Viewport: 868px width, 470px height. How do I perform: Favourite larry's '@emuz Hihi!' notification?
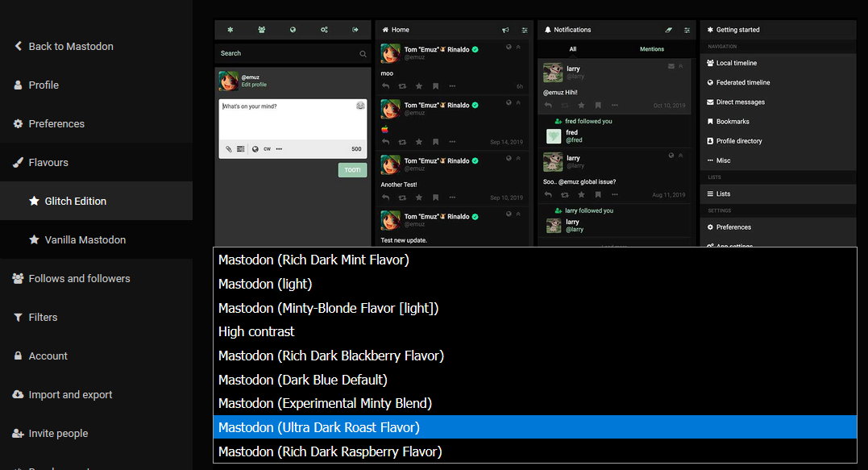pos(581,105)
